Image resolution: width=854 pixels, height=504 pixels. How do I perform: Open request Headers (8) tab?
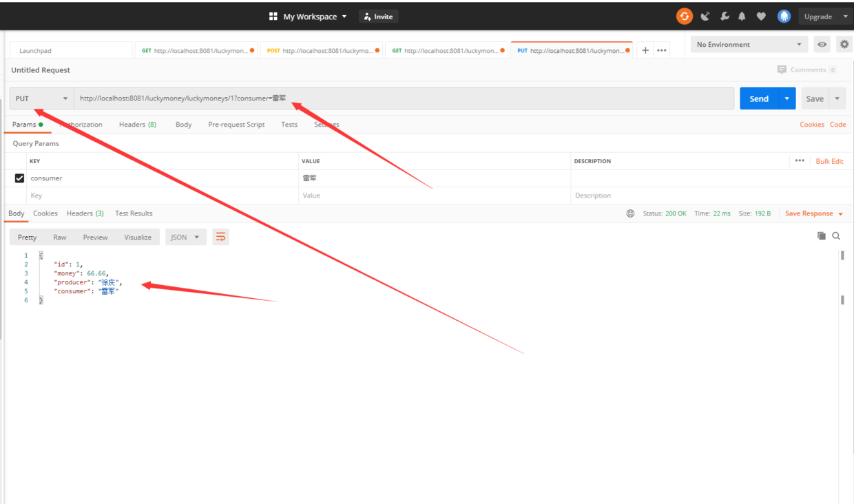pos(138,125)
